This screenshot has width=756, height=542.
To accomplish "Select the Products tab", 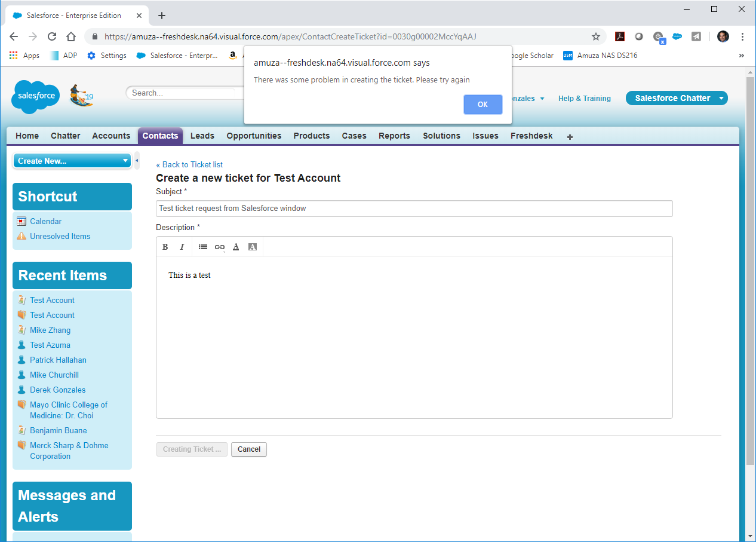I will coord(312,136).
